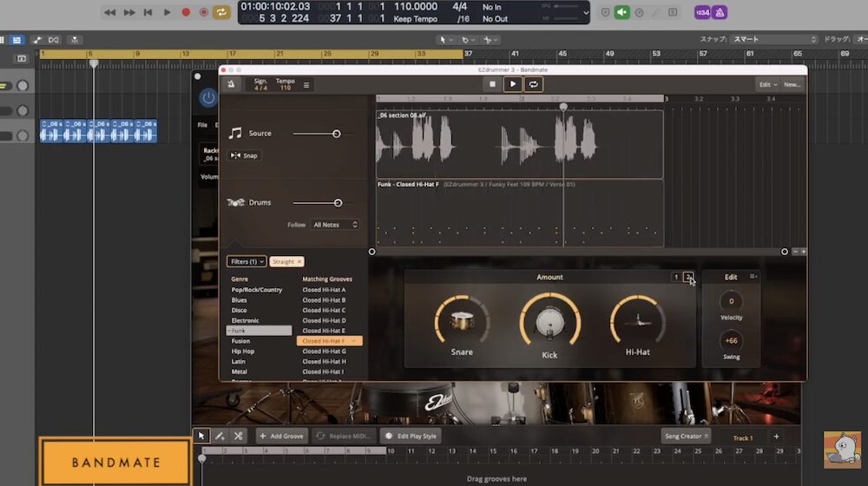Open the Follow All Notes dropdown
868x486 pixels.
[x=335, y=225]
